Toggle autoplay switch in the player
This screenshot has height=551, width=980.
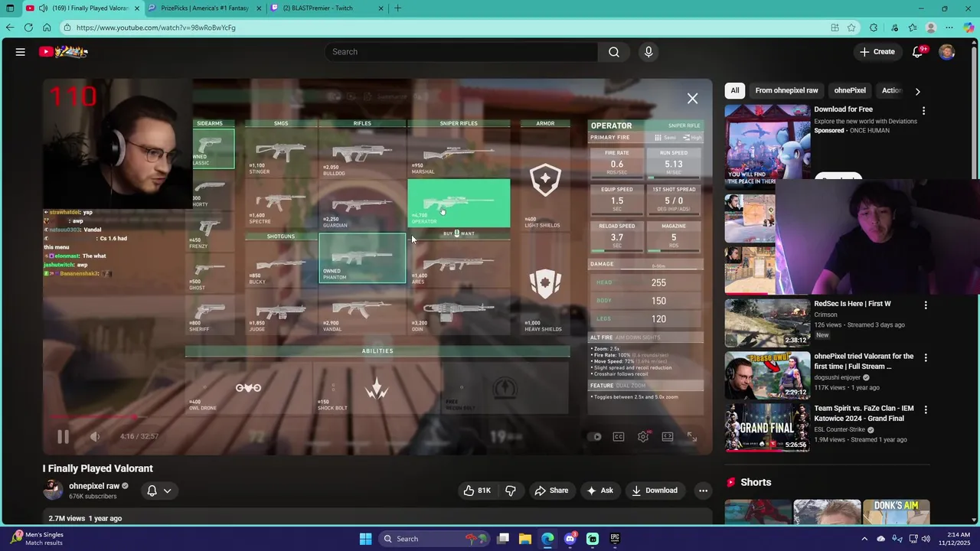pos(595,436)
